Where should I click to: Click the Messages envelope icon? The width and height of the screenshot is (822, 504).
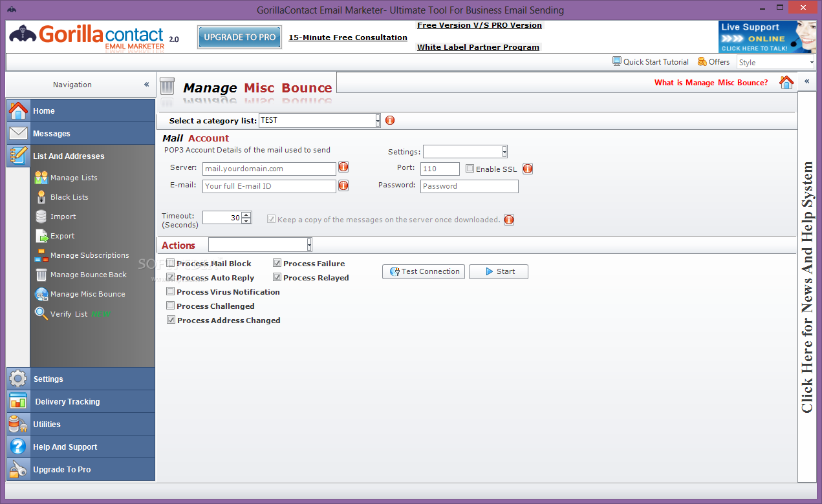point(18,133)
